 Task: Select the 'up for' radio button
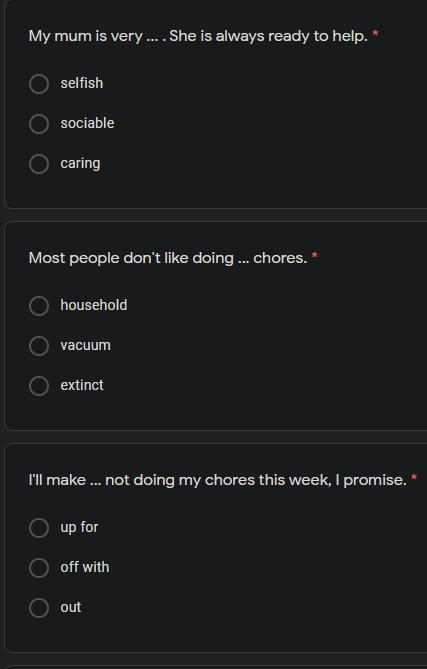click(x=39, y=528)
